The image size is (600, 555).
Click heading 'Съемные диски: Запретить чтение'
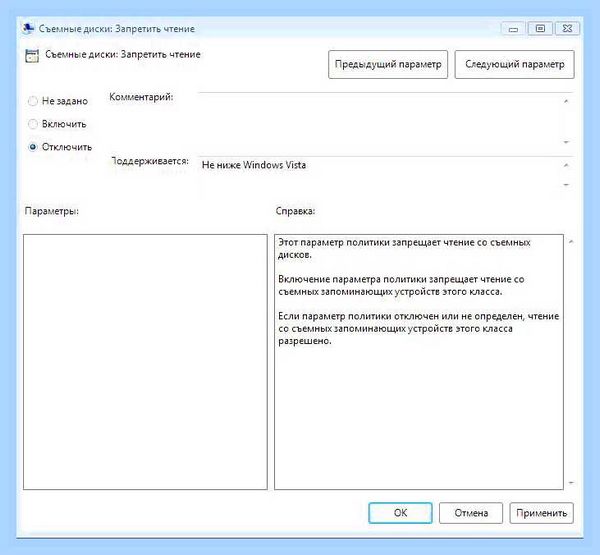(x=123, y=54)
